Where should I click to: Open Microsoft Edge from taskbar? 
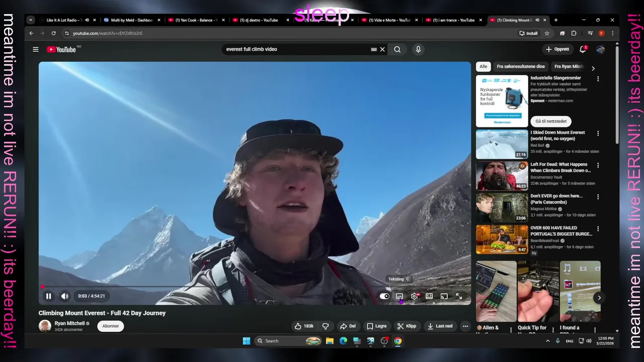343,341
